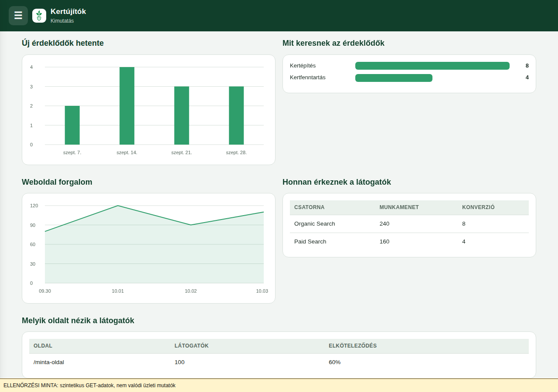
Task: Click the 10.01 date label on traffic chart
Action: [118, 291]
